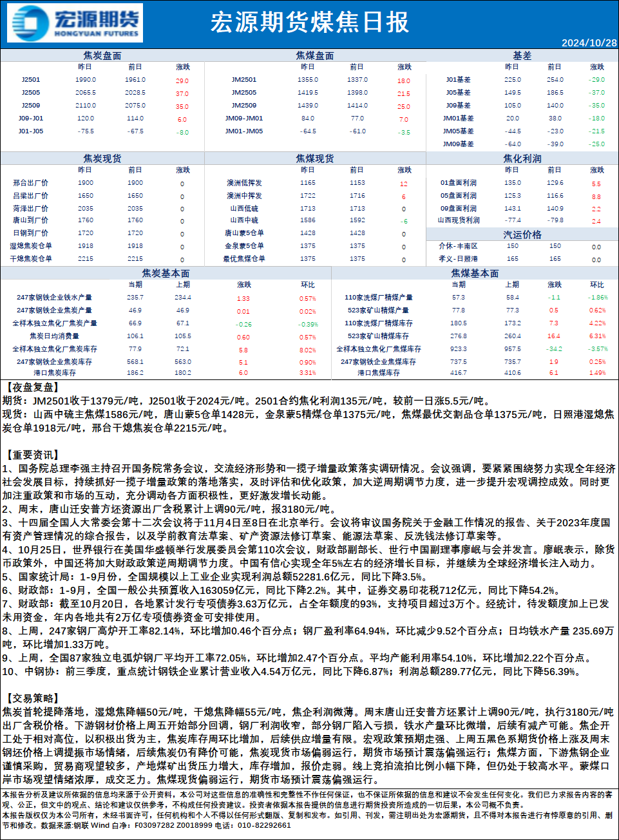Click the 523家矿山精煤产量 row label
Screen dimensions: 619x840
click(x=379, y=310)
